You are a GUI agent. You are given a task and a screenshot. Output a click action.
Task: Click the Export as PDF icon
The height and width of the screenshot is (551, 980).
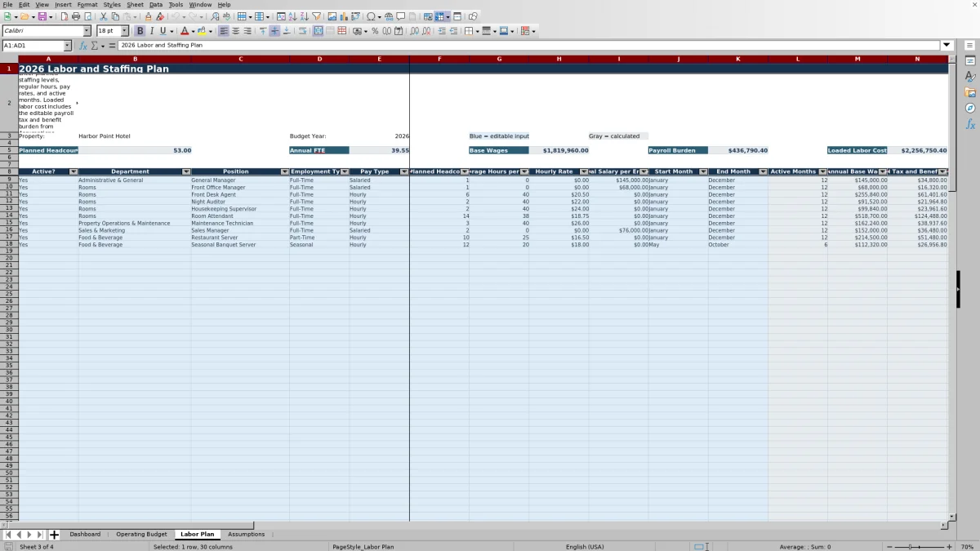pos(65,16)
